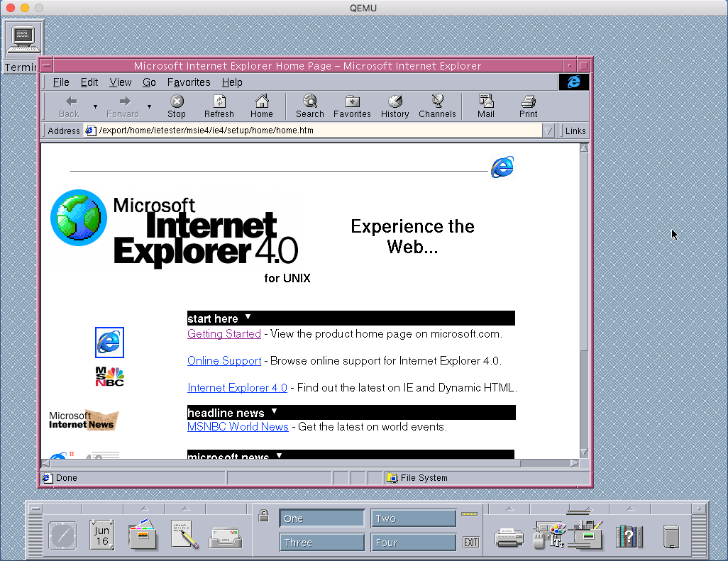Screen dimensions: 728x561
Task: Click the EXIT button on panel
Action: (x=470, y=542)
